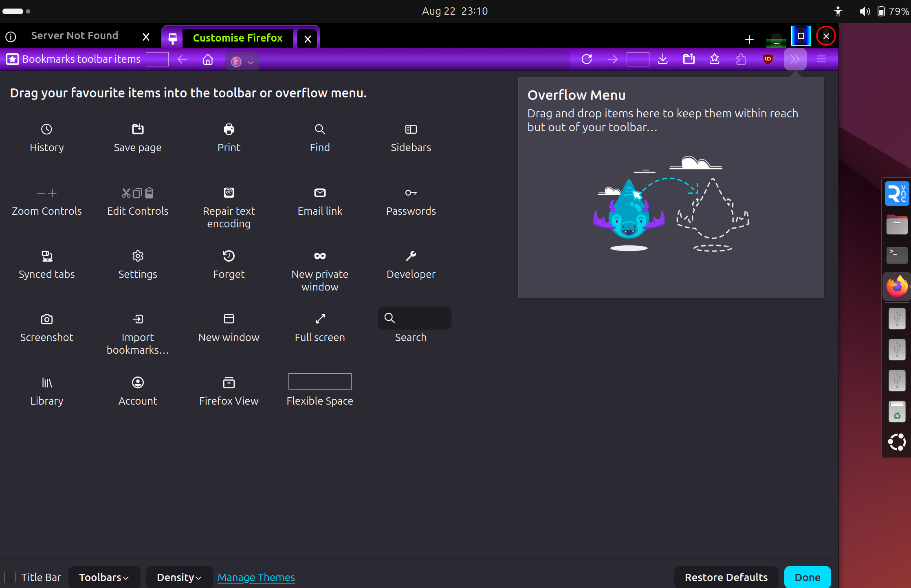Click the Forward arrow toolbar button
Screen dimensions: 911x588
coord(612,59)
